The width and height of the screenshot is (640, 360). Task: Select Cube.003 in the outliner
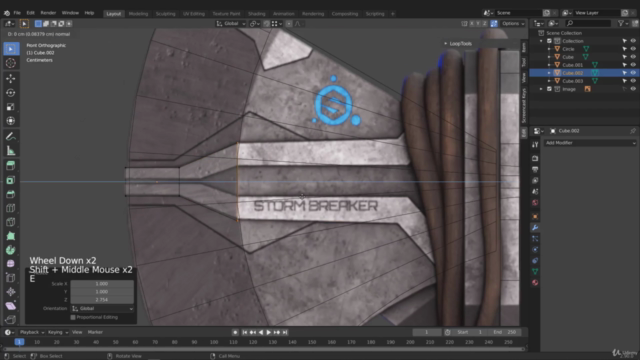(x=572, y=81)
